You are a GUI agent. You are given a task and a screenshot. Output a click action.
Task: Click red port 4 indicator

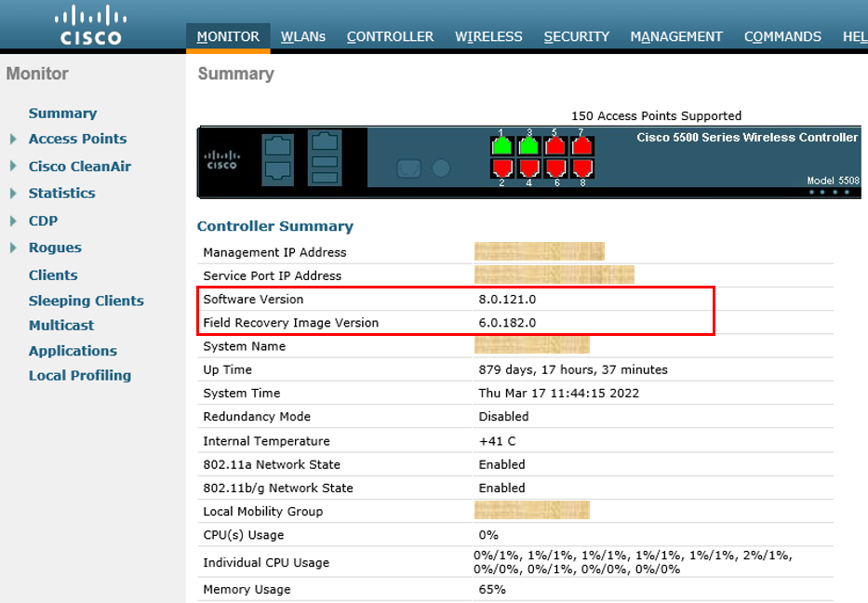pyautogui.click(x=528, y=167)
